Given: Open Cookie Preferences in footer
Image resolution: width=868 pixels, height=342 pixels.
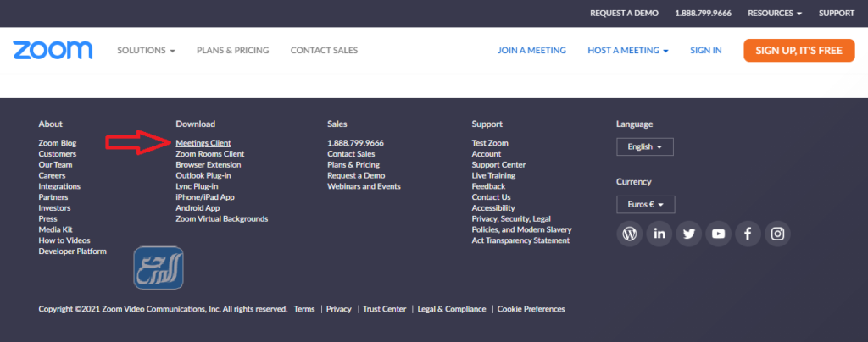Looking at the screenshot, I should (x=531, y=309).
